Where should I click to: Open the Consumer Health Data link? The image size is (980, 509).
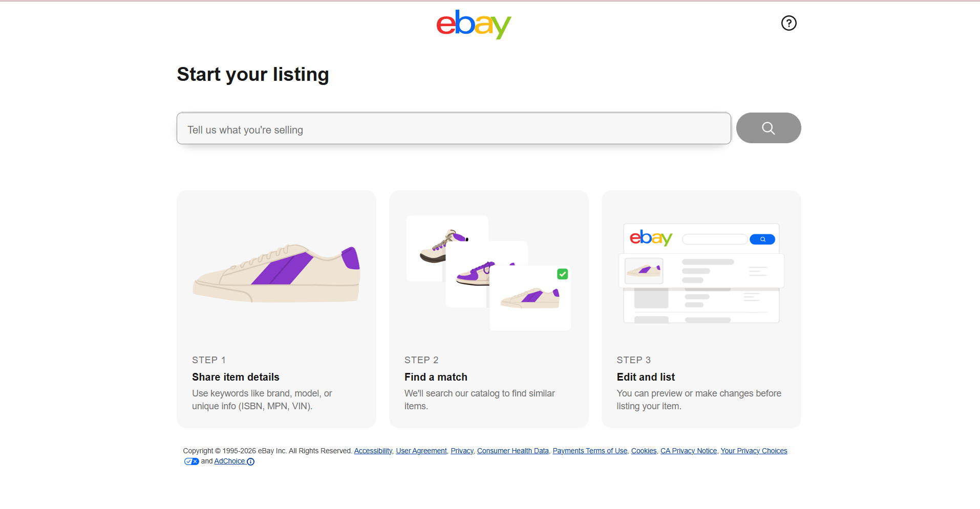click(x=513, y=451)
